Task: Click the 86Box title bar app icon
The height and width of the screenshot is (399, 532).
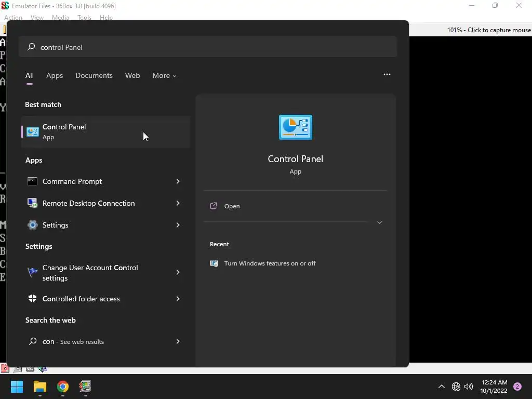Action: pos(5,6)
